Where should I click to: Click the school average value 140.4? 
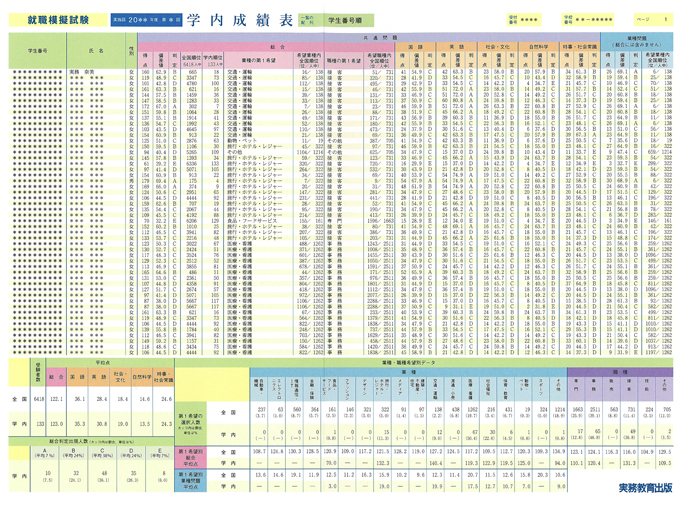point(435,463)
